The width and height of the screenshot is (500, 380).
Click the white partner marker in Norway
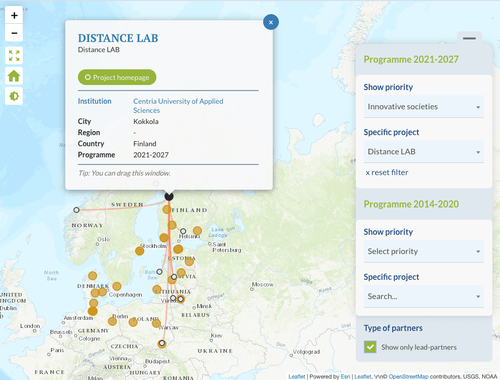click(x=76, y=210)
